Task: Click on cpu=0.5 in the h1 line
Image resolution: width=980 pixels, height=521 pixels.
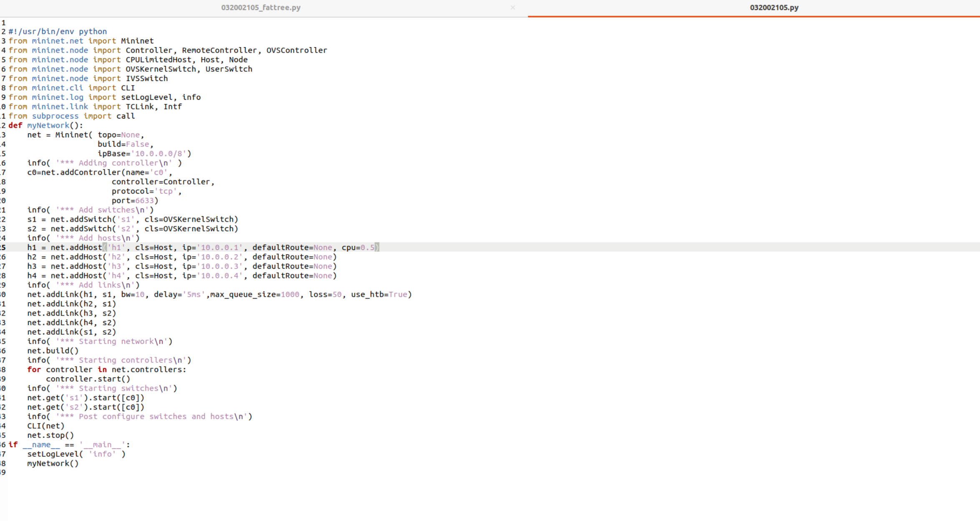Action: (358, 248)
